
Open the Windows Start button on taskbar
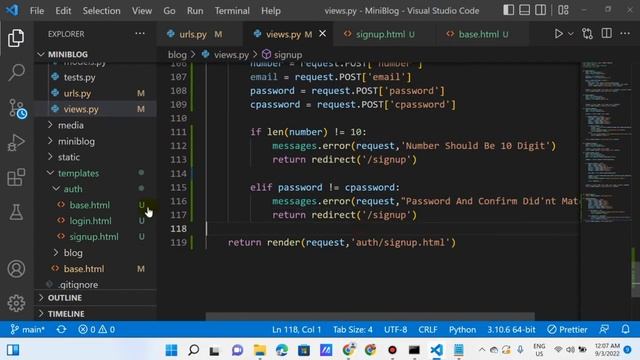(x=171, y=350)
